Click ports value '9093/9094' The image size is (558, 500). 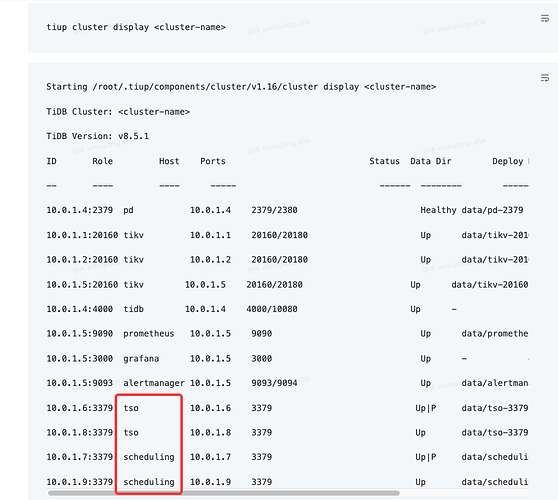[x=274, y=383]
